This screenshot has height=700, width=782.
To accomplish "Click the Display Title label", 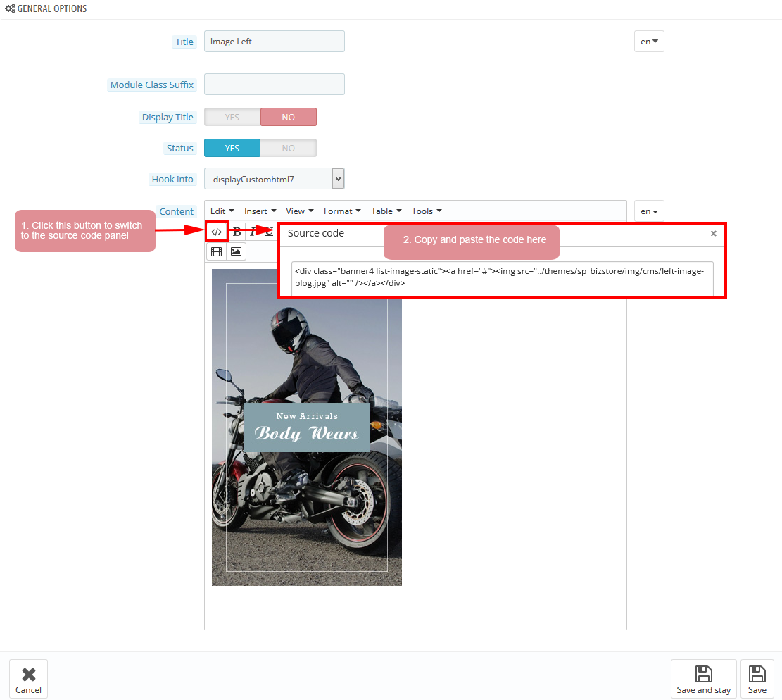I will pos(168,117).
